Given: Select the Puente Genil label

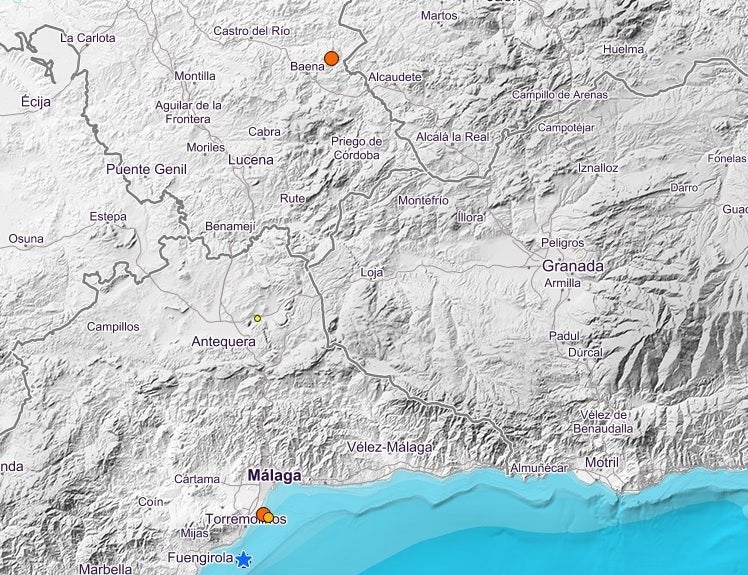Looking at the screenshot, I should [146, 169].
